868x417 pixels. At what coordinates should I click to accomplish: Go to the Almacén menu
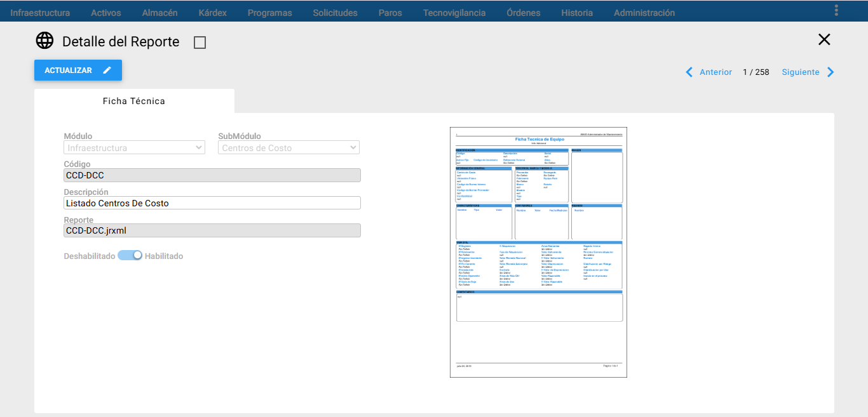[159, 13]
